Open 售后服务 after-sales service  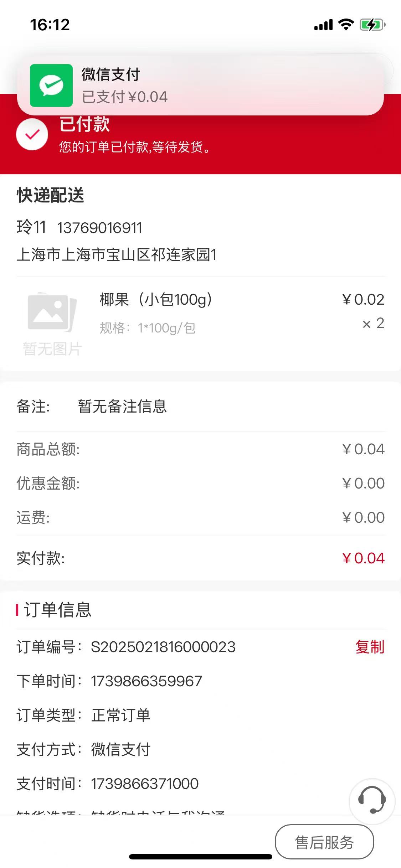point(324,842)
